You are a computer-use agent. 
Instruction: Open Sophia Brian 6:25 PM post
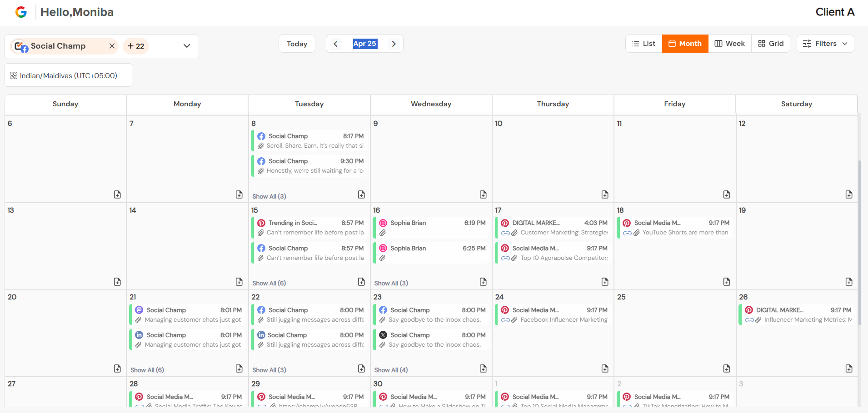431,253
